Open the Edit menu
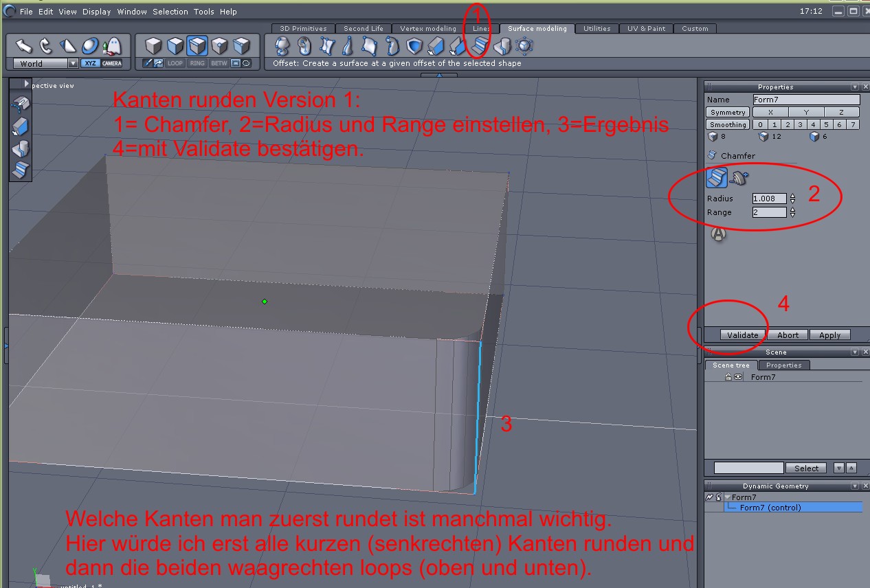 (46, 12)
